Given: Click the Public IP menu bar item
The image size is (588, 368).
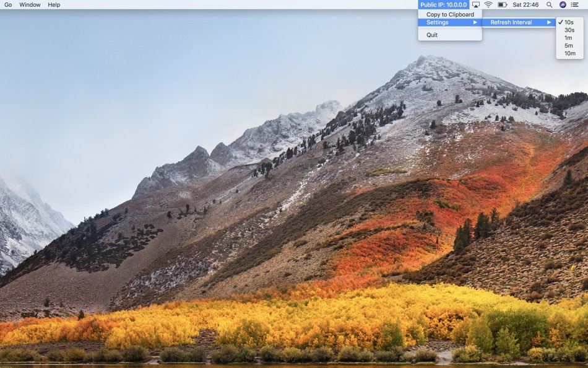Looking at the screenshot, I should point(444,5).
